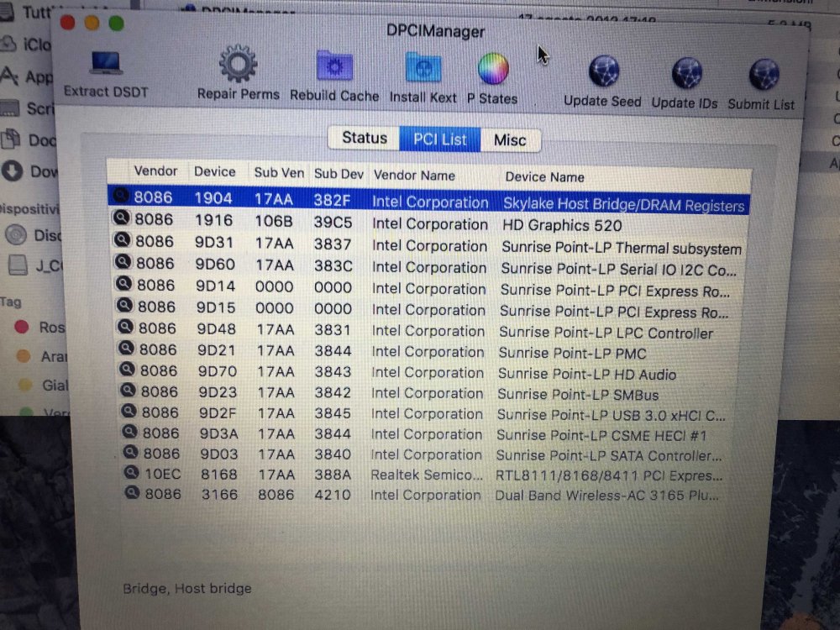This screenshot has width=840, height=630.
Task: Click the green zoom window button
Action: click(116, 24)
